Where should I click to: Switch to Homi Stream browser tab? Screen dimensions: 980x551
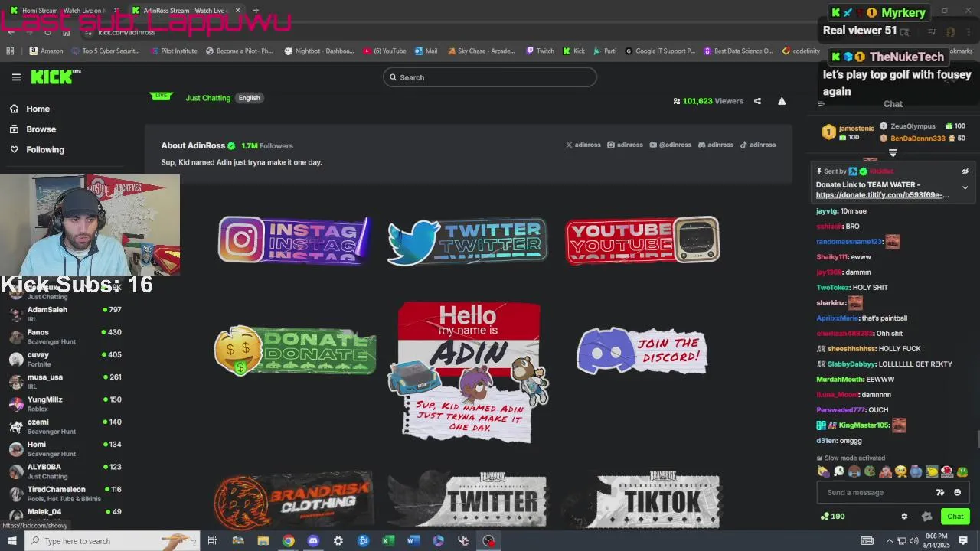coord(63,11)
